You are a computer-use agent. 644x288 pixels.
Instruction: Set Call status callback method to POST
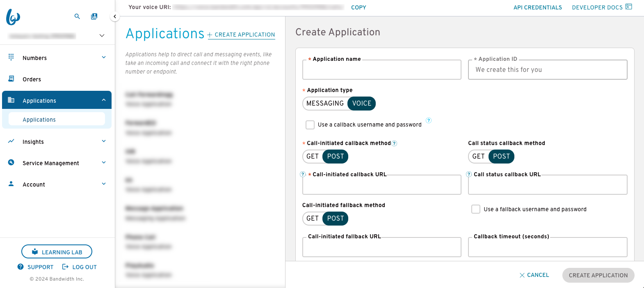[501, 157]
